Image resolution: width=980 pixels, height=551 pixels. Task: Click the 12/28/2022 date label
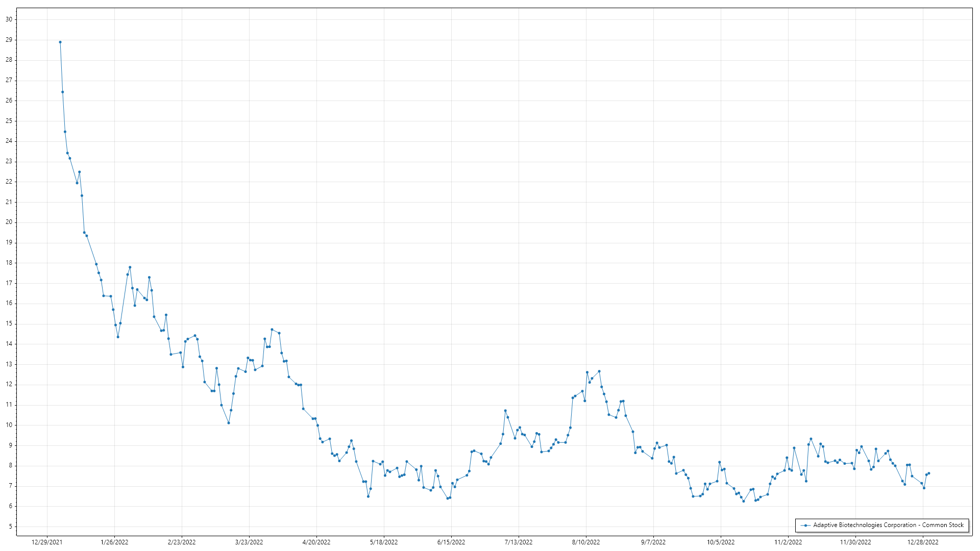[923, 542]
